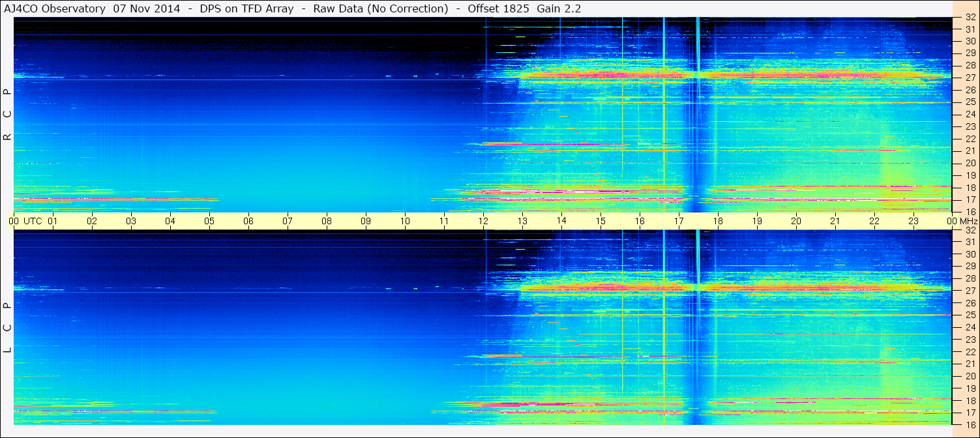Select the 09 hour marker on time axis
Image resolution: width=980 pixels, height=438 pixels.
pyautogui.click(x=366, y=221)
